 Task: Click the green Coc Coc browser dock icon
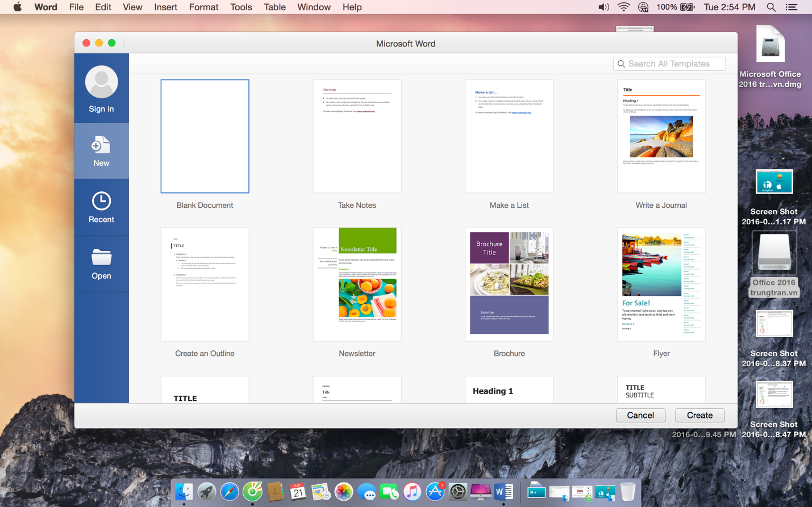(x=252, y=492)
